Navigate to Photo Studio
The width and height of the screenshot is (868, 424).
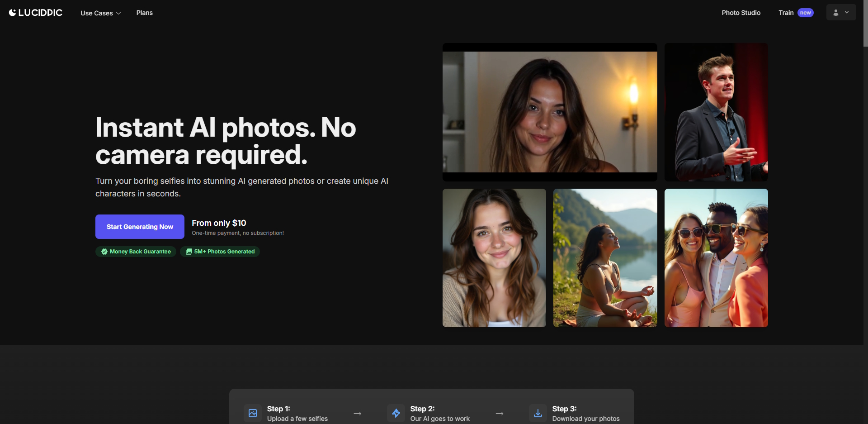pos(741,13)
